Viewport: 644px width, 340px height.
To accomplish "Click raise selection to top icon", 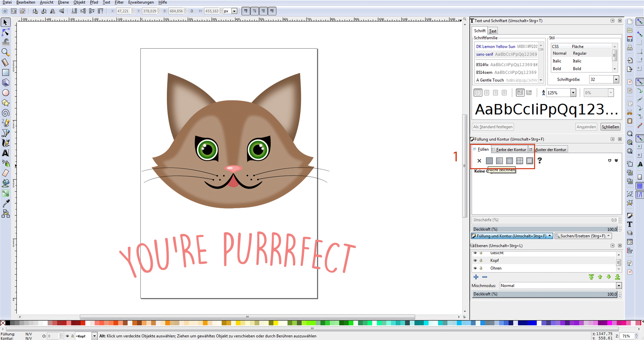I will click(x=100, y=11).
